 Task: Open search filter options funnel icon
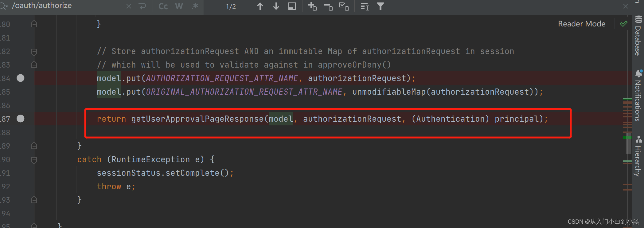point(381,6)
